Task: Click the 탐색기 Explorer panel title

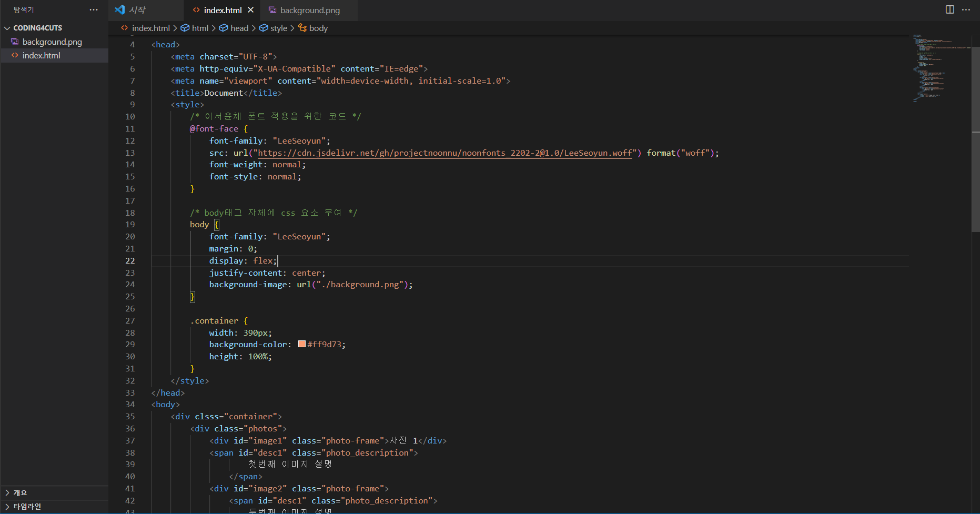Action: click(24, 10)
